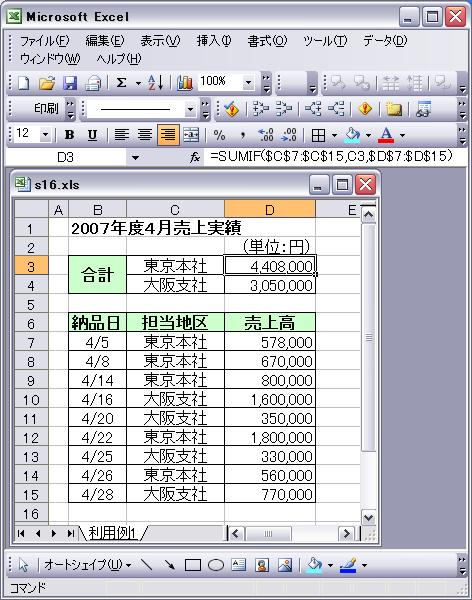472x600 pixels.
Task: Click the AutoSum sigma icon
Action: (x=121, y=83)
